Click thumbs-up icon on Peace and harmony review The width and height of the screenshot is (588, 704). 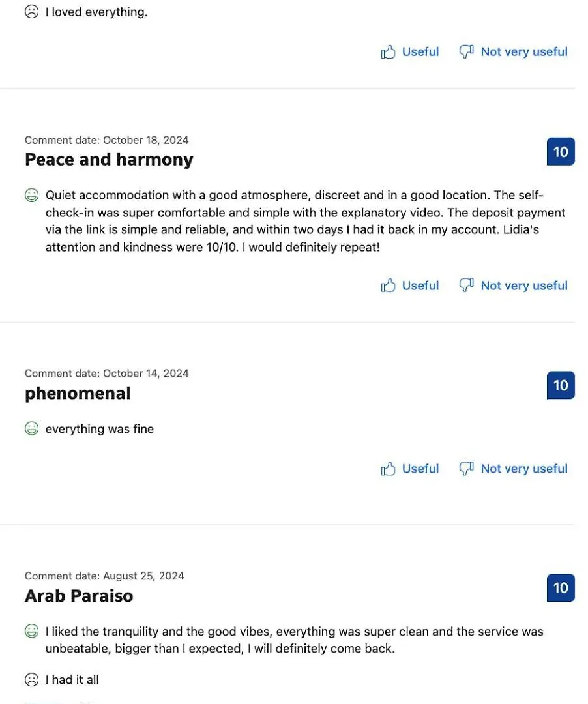(388, 286)
